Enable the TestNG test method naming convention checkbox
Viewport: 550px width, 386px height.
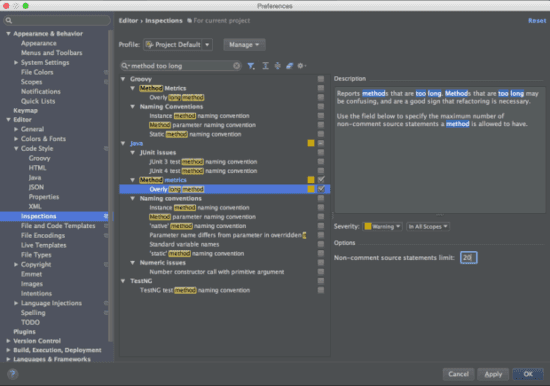(321, 290)
